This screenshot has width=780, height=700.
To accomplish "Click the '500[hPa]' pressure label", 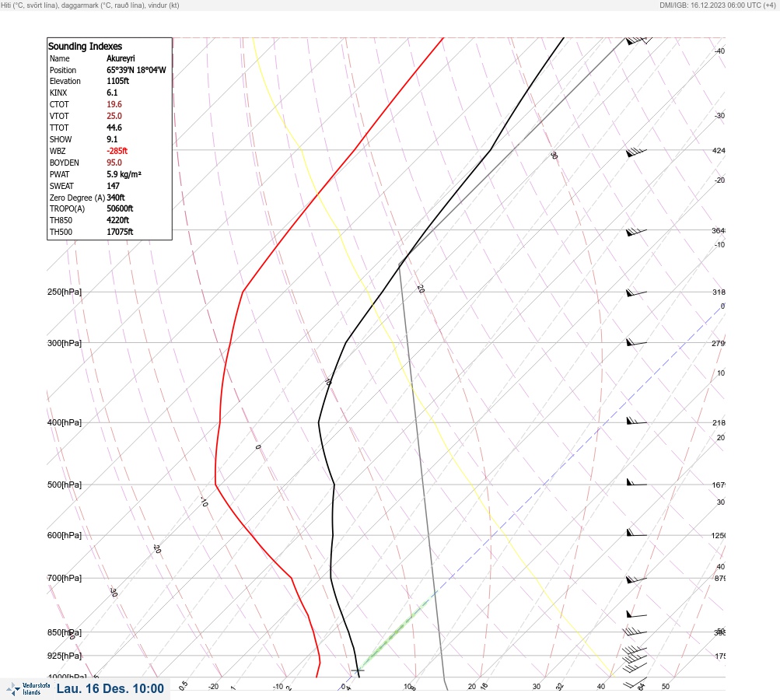I will click(65, 485).
